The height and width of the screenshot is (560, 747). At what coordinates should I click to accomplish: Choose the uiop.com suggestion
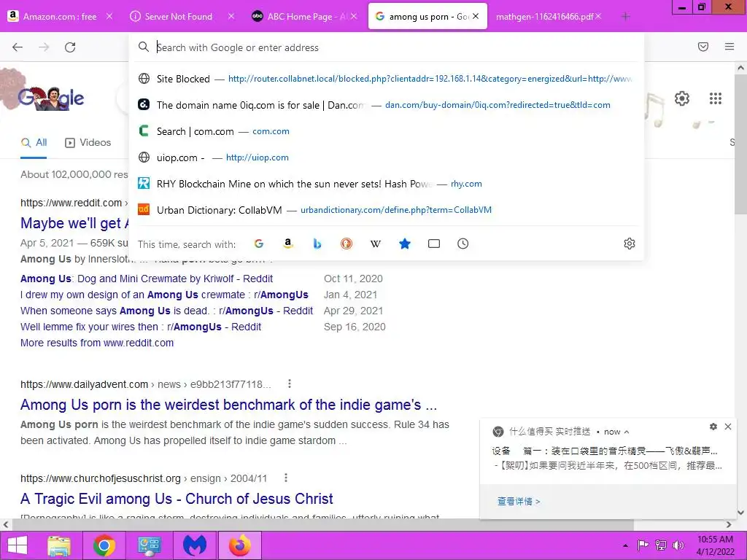click(x=386, y=157)
